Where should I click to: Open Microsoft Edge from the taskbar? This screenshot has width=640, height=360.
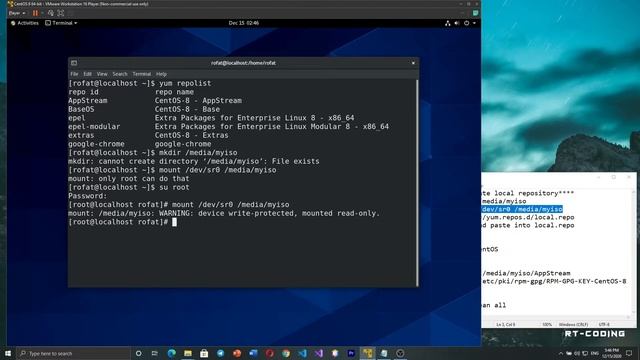[x=171, y=353]
